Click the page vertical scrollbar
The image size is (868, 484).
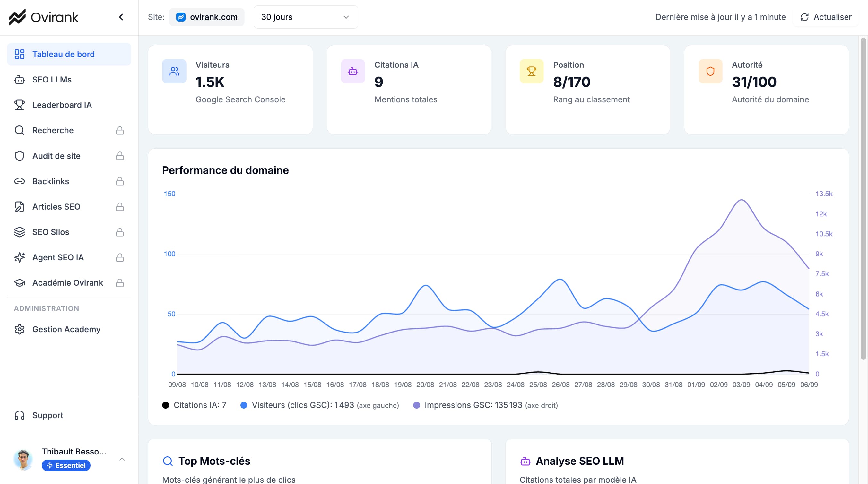[863, 199]
